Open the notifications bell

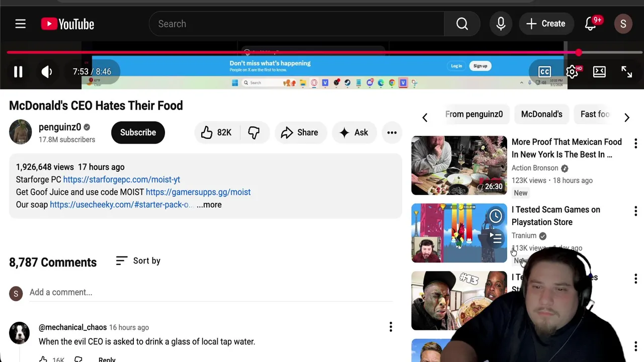(x=591, y=24)
